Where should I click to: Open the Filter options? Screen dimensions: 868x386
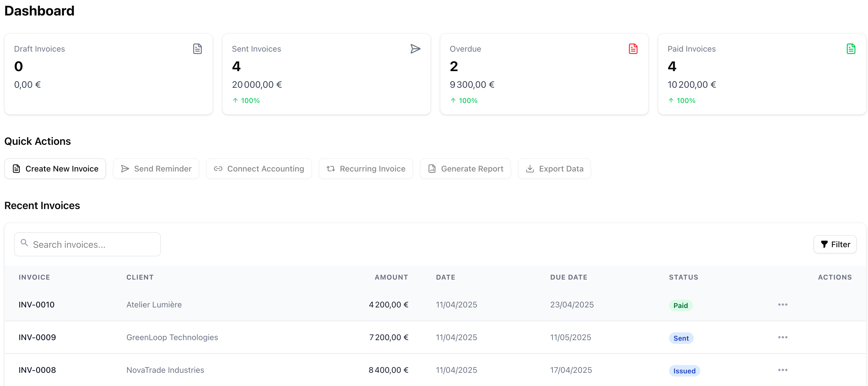tap(835, 244)
